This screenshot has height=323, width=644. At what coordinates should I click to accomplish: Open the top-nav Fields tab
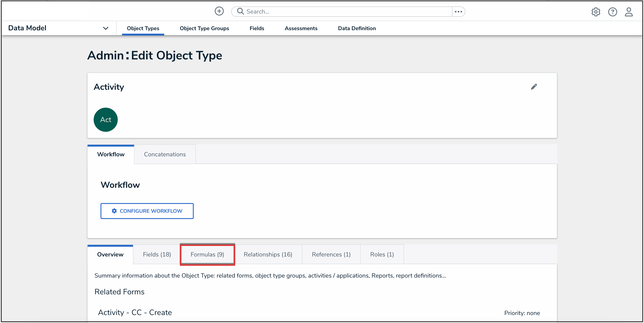pos(257,28)
